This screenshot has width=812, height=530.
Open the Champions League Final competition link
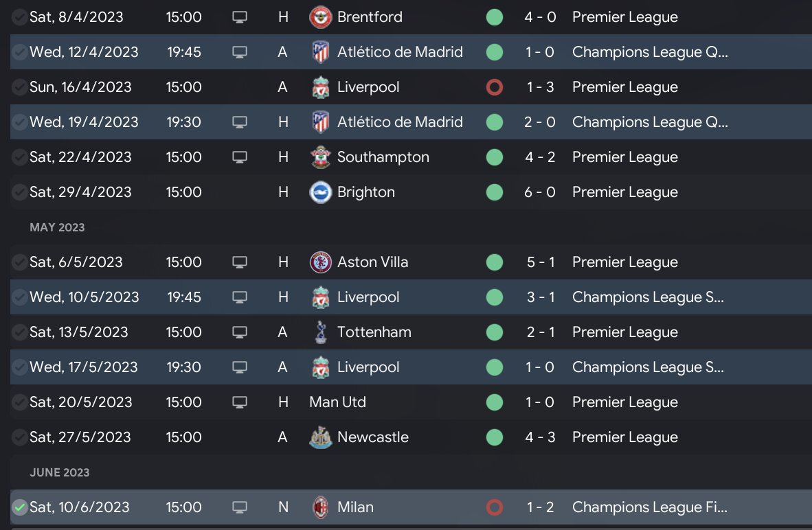tap(649, 507)
